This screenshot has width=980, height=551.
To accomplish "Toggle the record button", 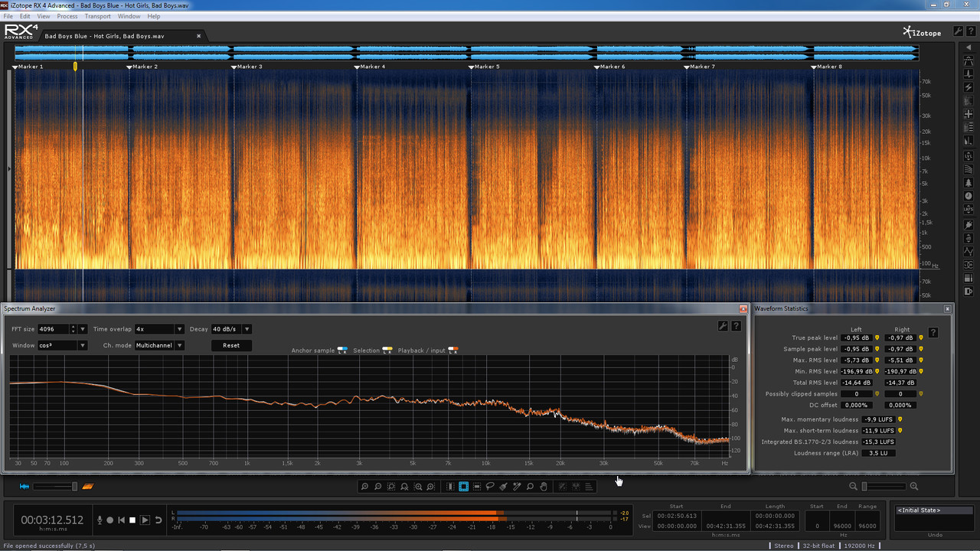I will point(109,520).
